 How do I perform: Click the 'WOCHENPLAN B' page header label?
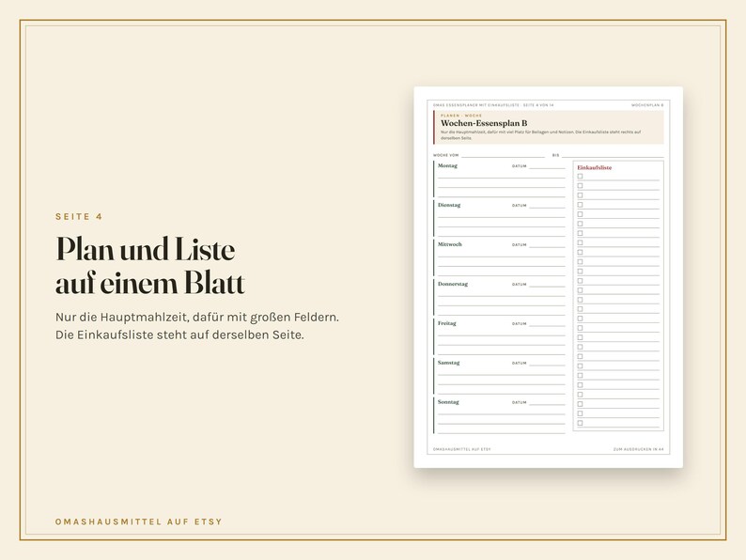pos(647,105)
